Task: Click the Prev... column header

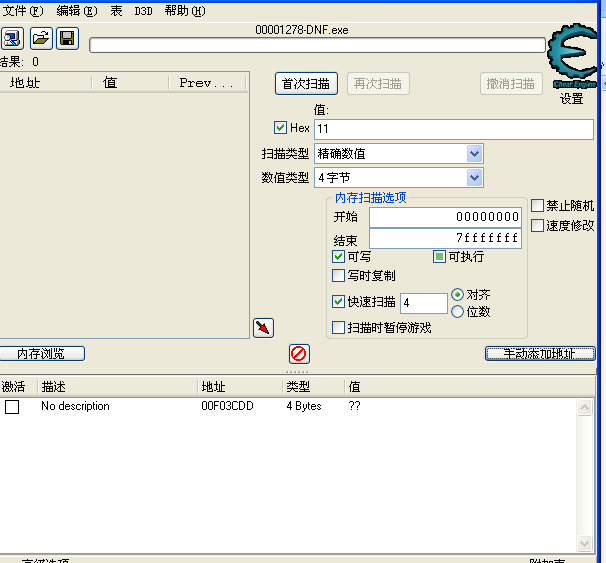Action: pyautogui.click(x=207, y=83)
